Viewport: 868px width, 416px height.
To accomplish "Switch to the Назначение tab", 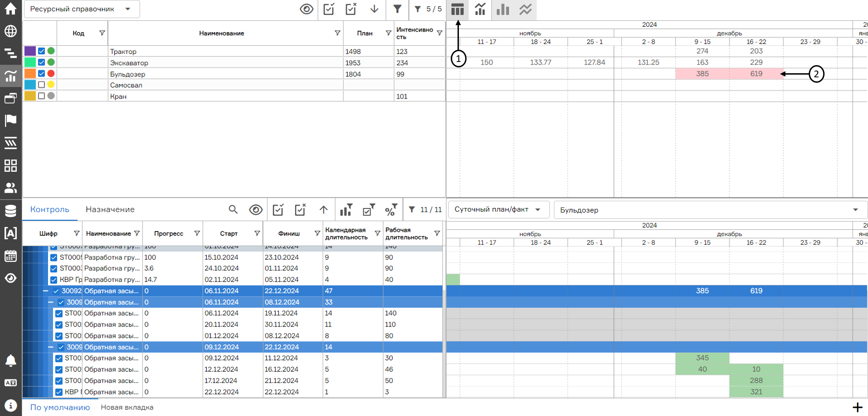I will click(x=110, y=209).
